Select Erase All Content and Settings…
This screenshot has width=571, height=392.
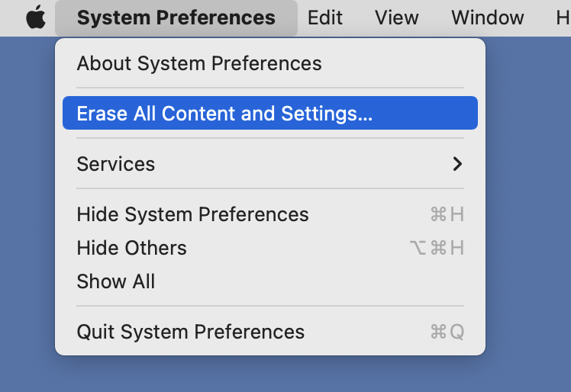(270, 113)
